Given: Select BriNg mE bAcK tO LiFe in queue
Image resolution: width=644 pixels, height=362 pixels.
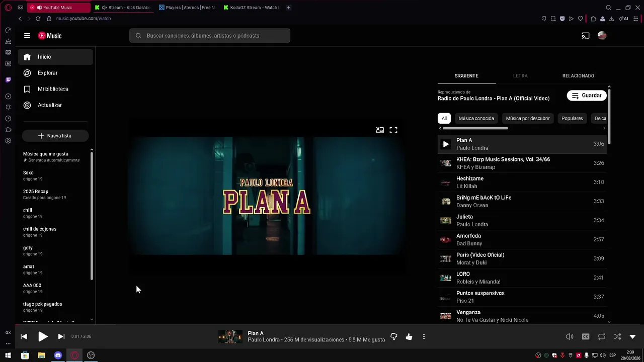Looking at the screenshot, I should [x=522, y=202].
